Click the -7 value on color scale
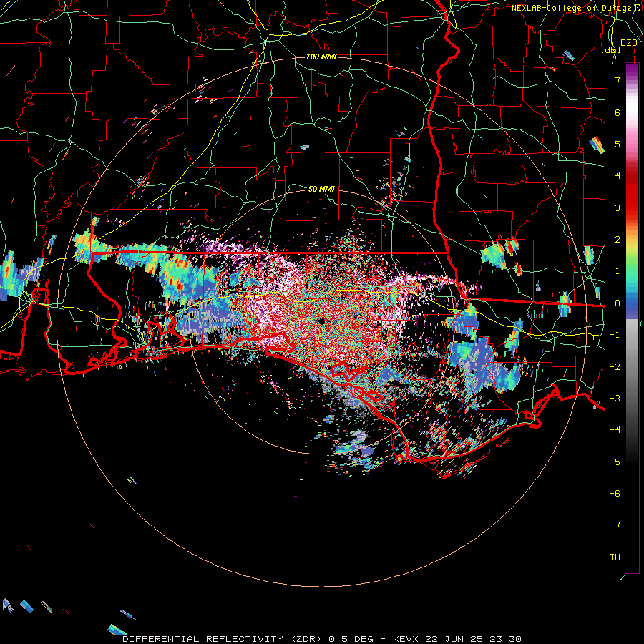 615,525
